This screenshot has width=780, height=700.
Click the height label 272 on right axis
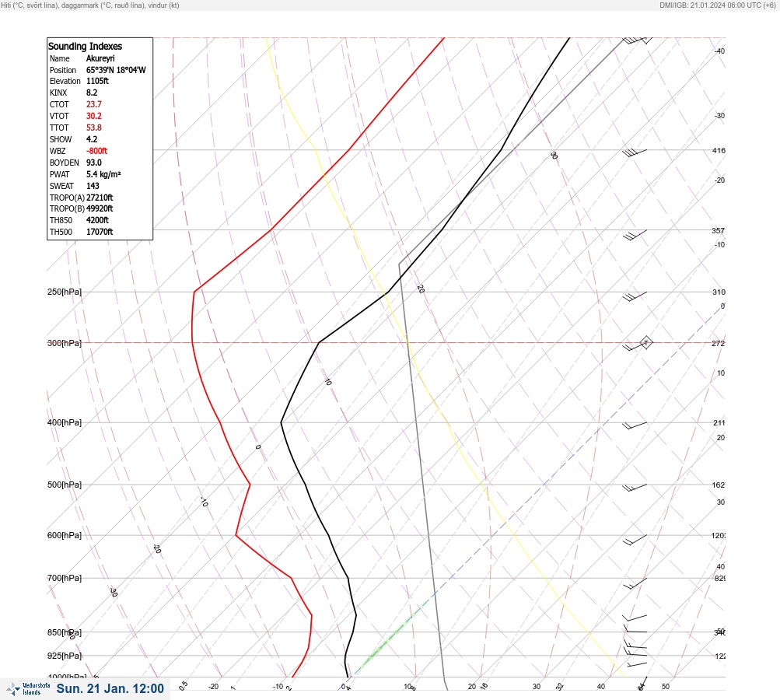(719, 343)
